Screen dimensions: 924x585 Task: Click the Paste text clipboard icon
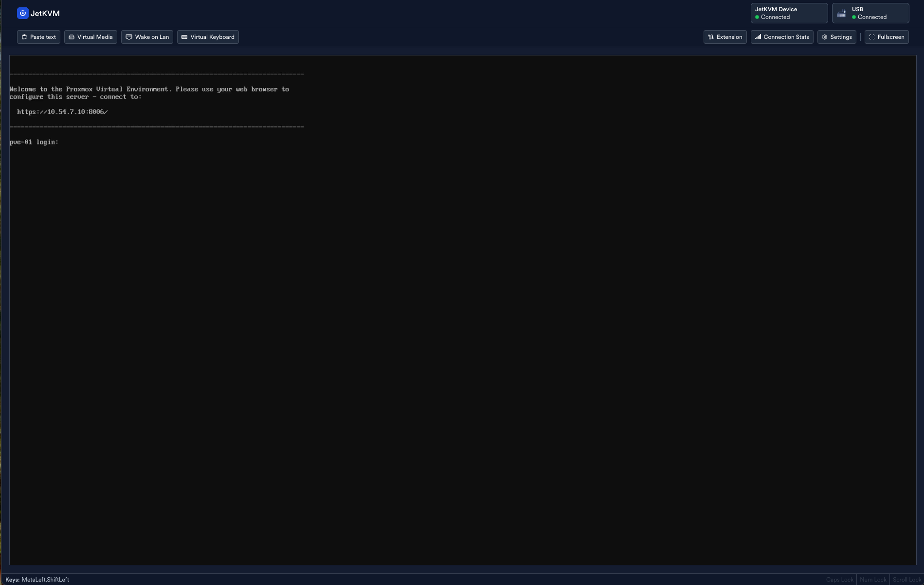point(24,37)
